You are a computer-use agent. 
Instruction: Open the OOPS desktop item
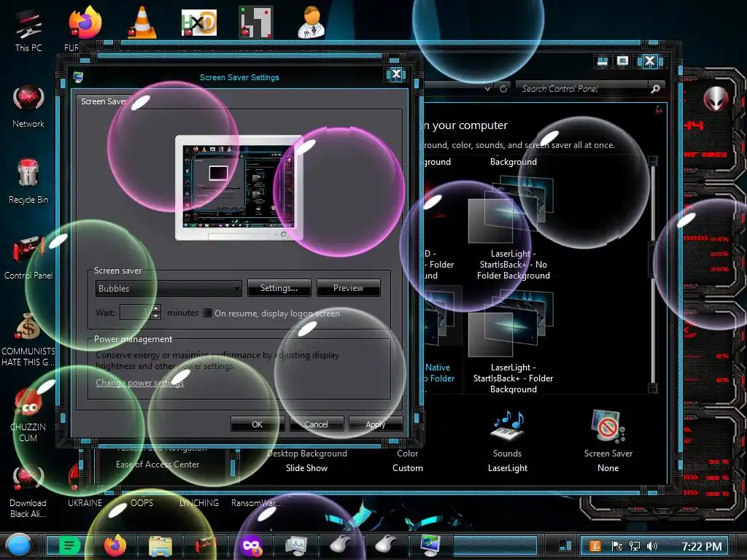pyautogui.click(x=142, y=503)
